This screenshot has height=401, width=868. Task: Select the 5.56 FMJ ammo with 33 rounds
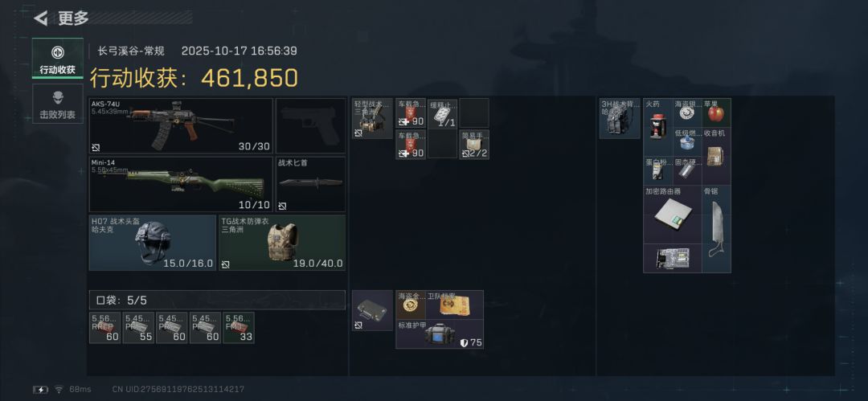coord(239,328)
